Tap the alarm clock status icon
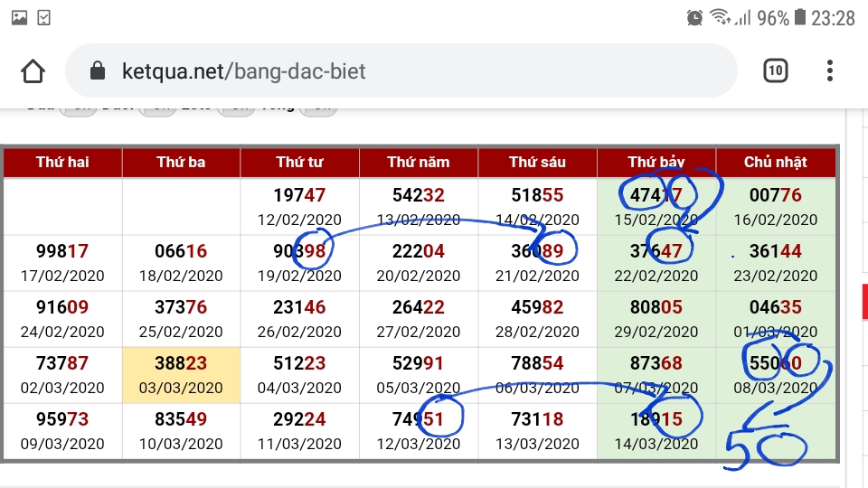This screenshot has width=868, height=488. [x=694, y=18]
